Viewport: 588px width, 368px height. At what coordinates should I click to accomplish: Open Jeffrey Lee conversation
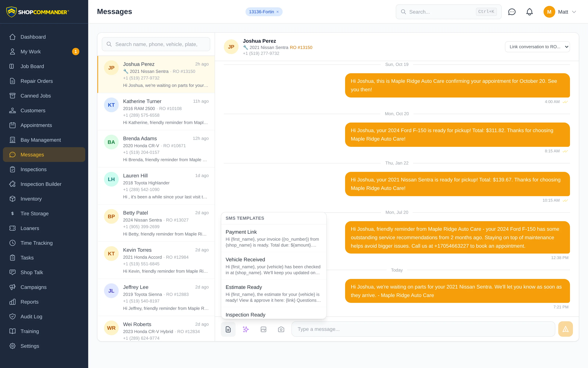[156, 298]
